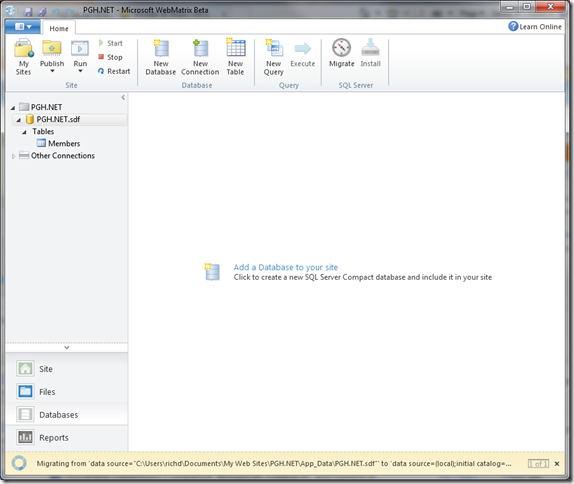
Task: Click the 1 of 1 notification counter
Action: tap(538, 464)
